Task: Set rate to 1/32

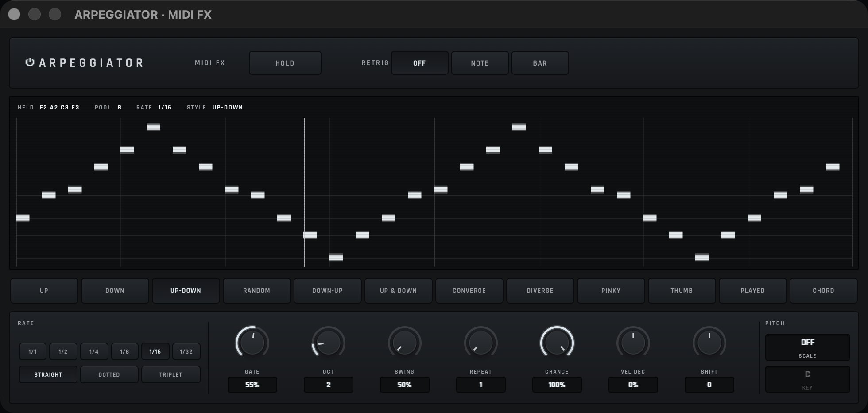Action: (x=186, y=351)
